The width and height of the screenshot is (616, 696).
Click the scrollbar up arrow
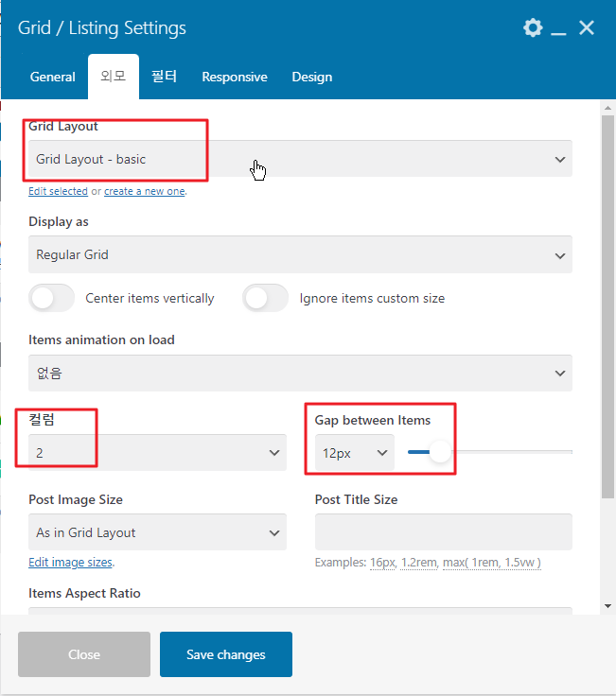608,108
